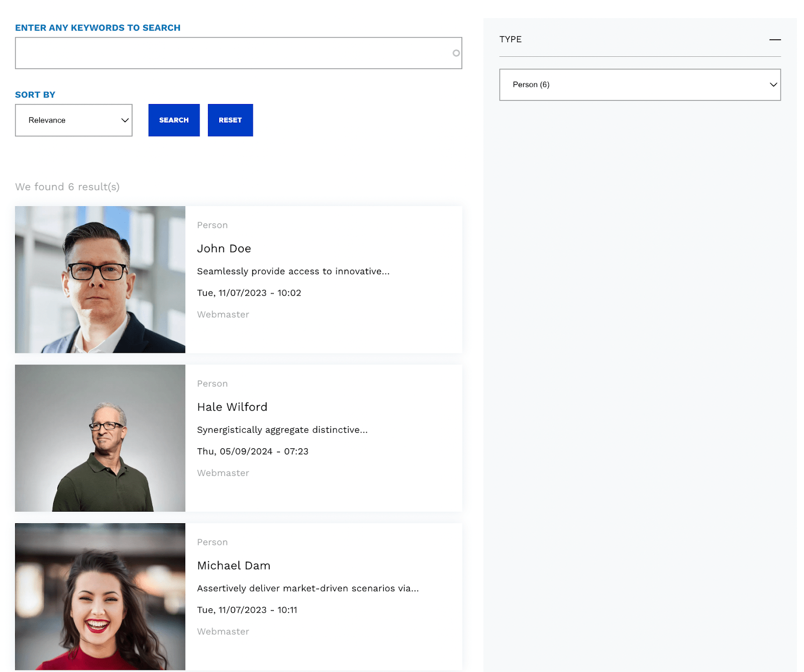Click "Assertively deliver market-driven scenarios via..." text

click(308, 589)
